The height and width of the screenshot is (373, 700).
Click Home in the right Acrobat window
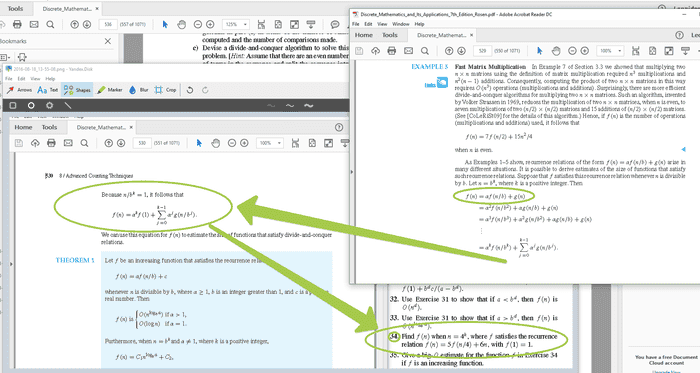(x=363, y=35)
